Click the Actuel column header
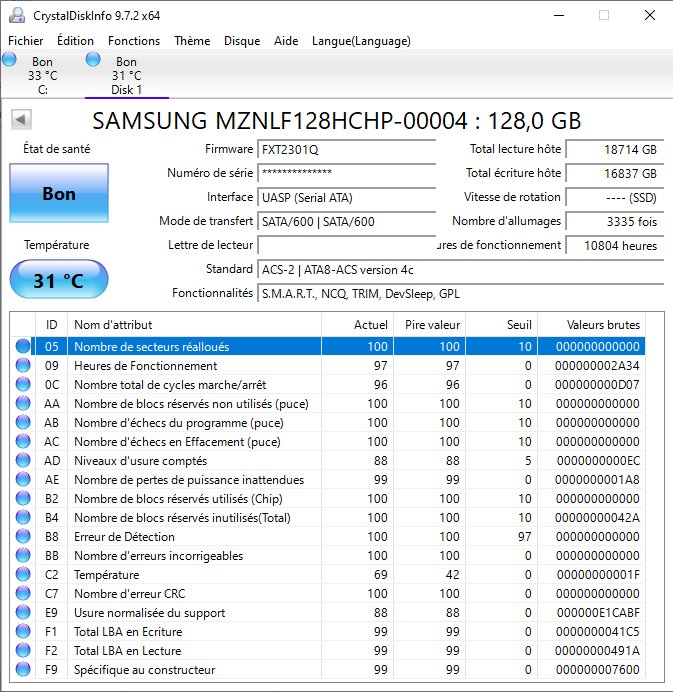Image resolution: width=673 pixels, height=692 pixels. point(357,325)
